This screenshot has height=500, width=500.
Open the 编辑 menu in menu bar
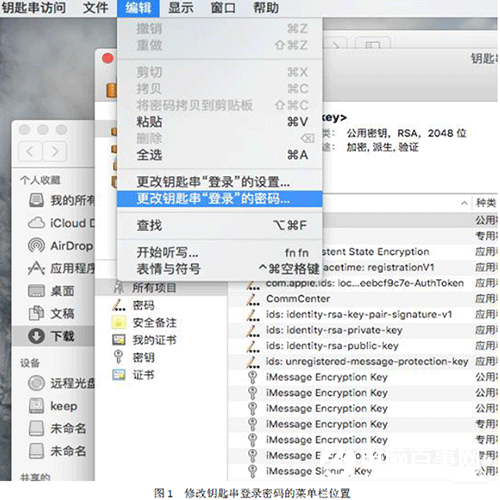138,8
